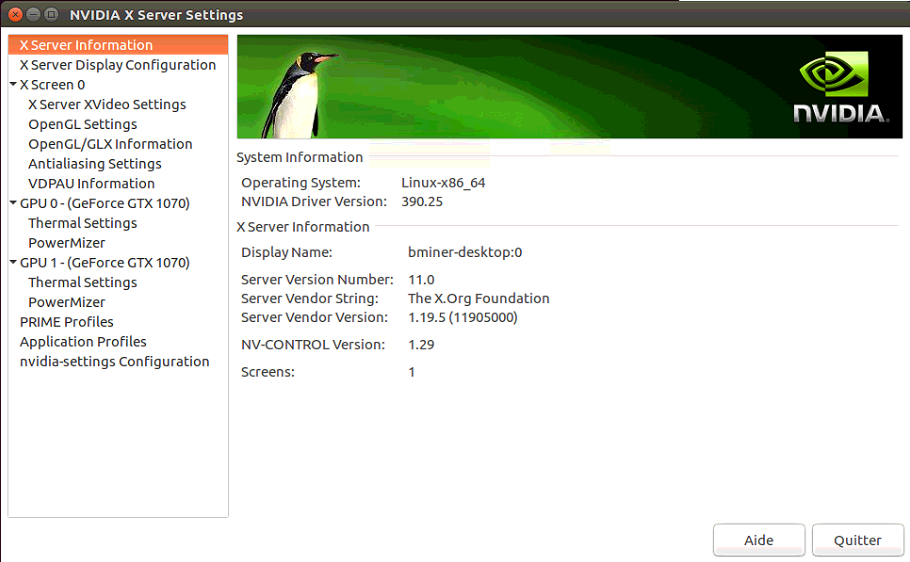
Task: Click operating system value Linux-x86_64
Action: pos(443,182)
